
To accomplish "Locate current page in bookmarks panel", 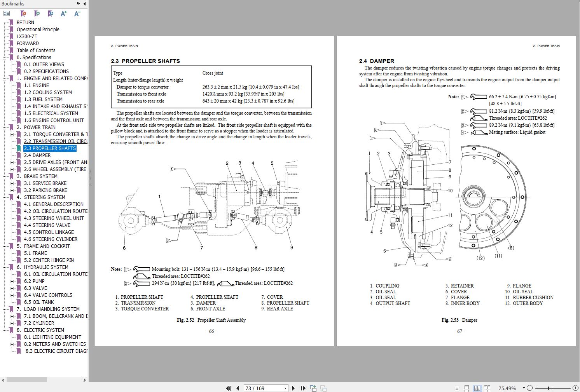I will point(50,13).
